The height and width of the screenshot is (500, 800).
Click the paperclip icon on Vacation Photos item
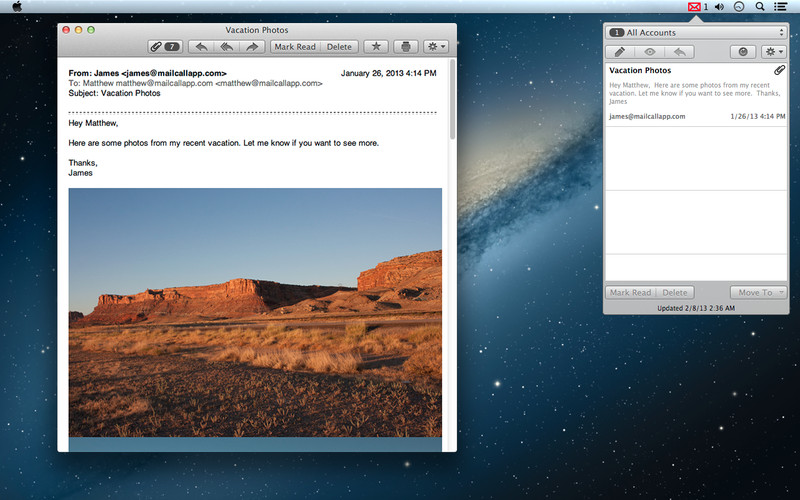click(779, 70)
